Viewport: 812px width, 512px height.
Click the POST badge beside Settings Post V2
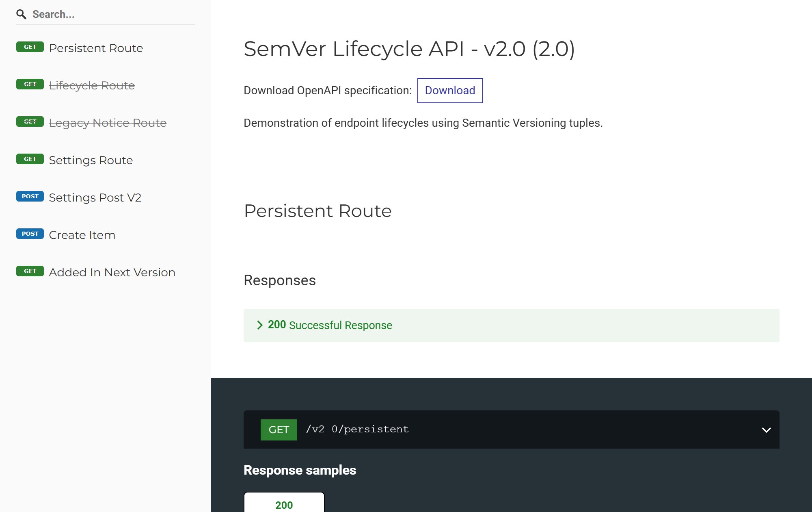coord(30,196)
